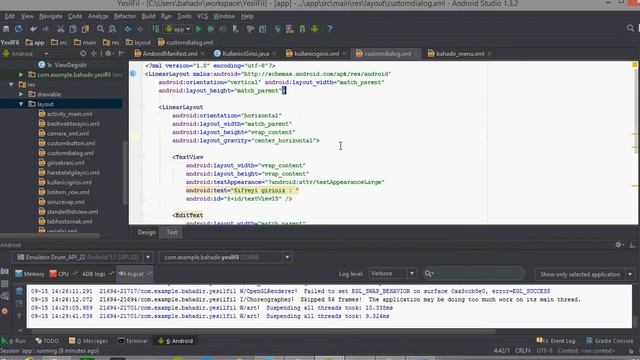This screenshot has height=360, width=640.
Task: Click the project pane settings gear icon
Action: point(108,53)
